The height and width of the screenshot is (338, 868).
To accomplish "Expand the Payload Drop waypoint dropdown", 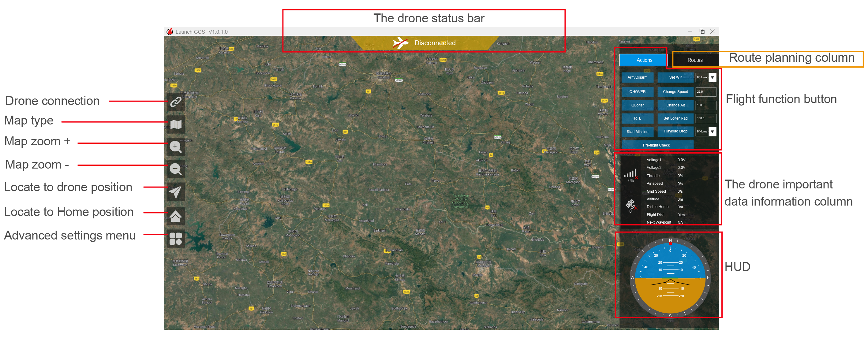I will [x=712, y=132].
